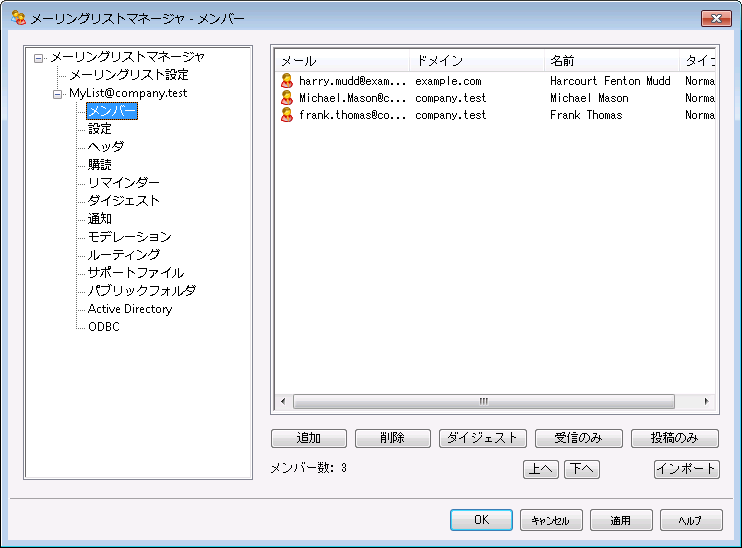Toggle the 受信のみ button
Viewport: 742px width, 548px height.
[578, 438]
